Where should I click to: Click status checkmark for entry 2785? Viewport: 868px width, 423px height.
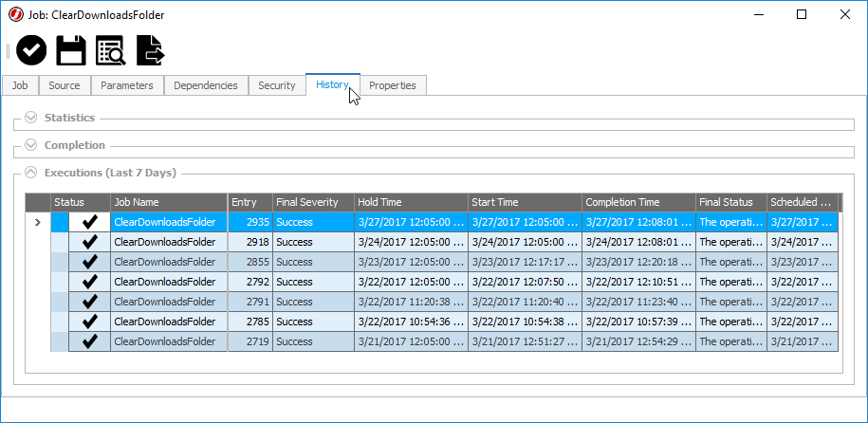pos(89,322)
